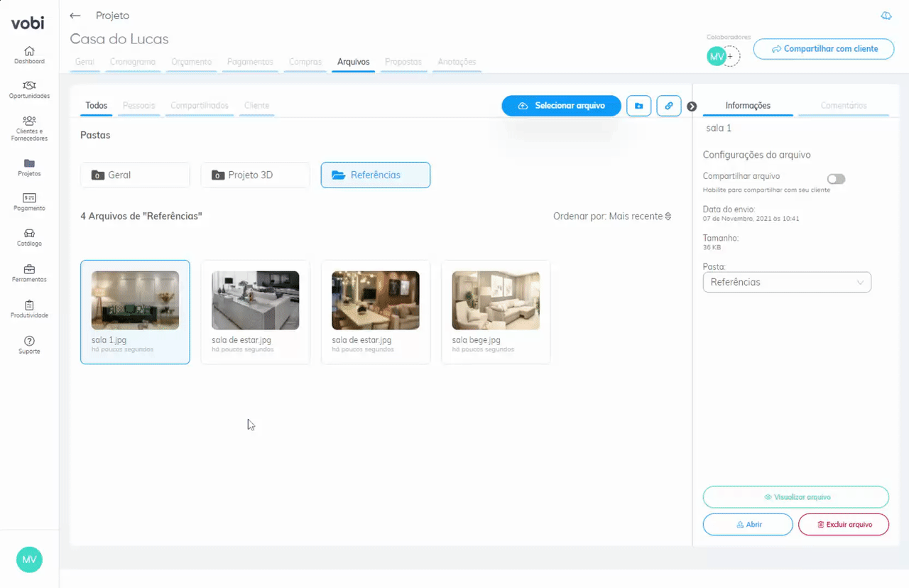The height and width of the screenshot is (588, 909).
Task: Click the file name sala 1 in info panel
Action: click(x=719, y=129)
